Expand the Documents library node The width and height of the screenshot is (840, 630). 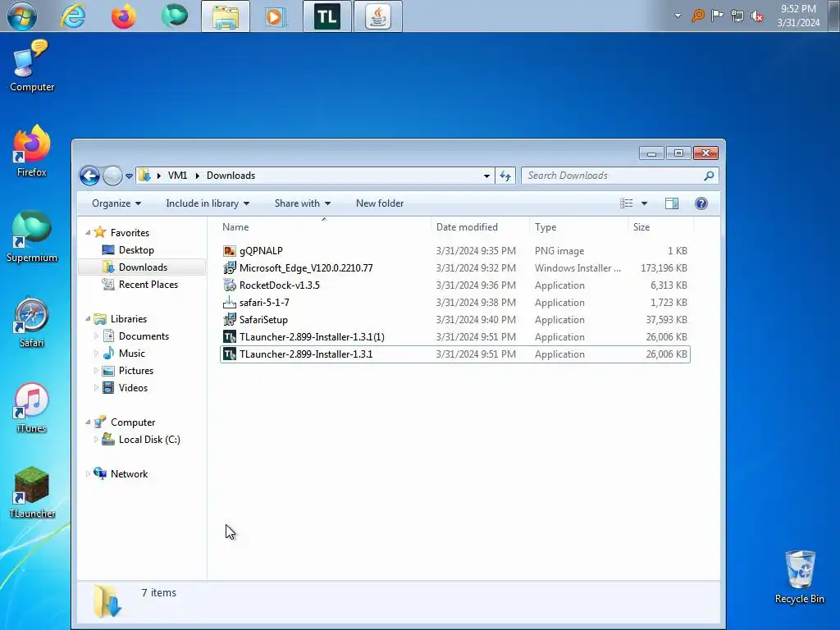point(97,336)
